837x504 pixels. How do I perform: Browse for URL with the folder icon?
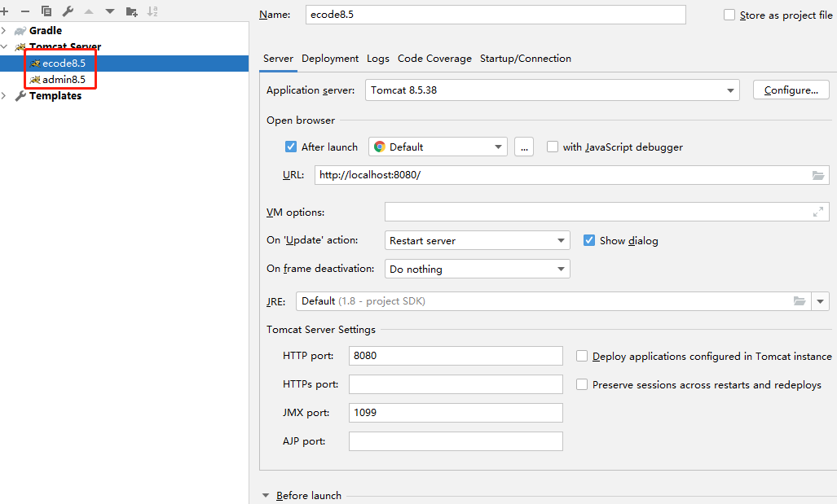pyautogui.click(x=817, y=175)
